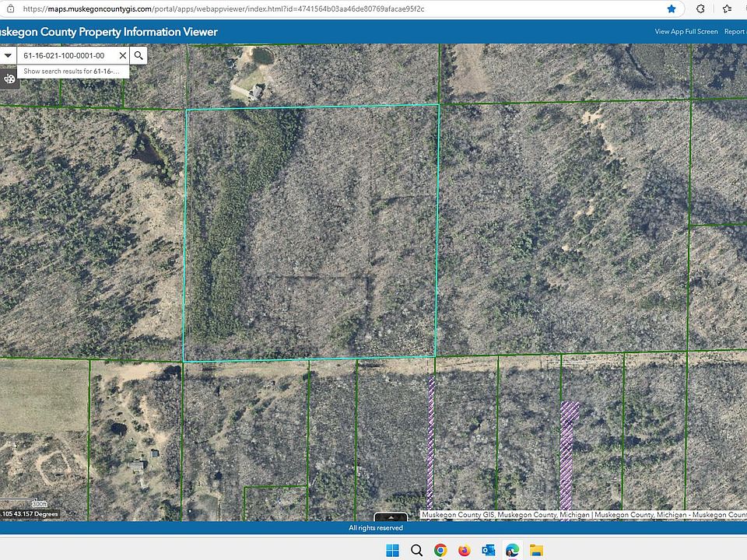Open the browser favorites list icon

coord(726,9)
